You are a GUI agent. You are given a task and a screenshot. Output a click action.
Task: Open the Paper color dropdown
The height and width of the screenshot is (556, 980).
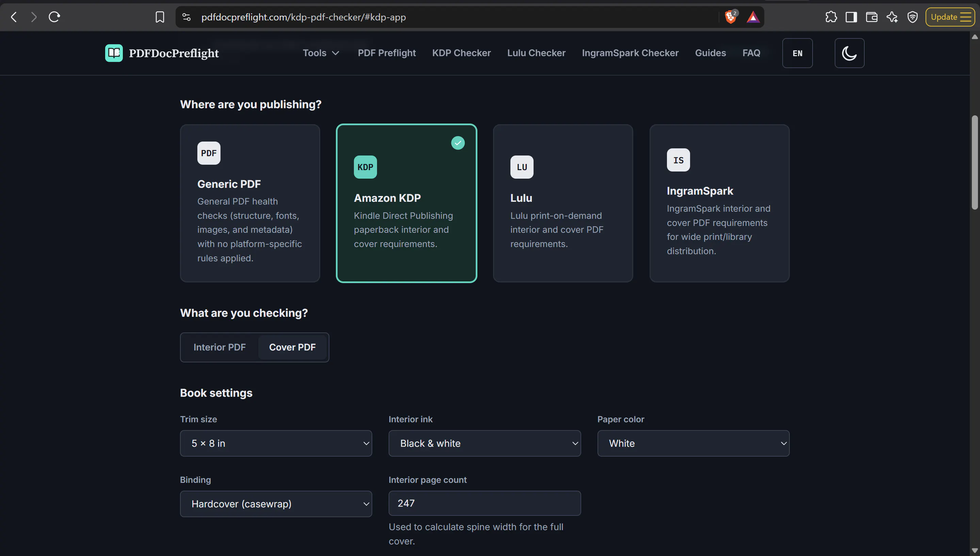[693, 443]
